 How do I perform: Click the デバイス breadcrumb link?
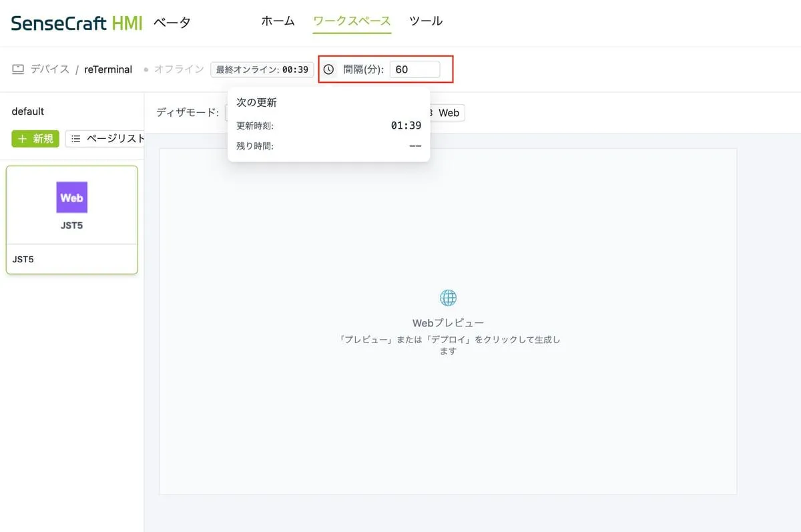(x=49, y=69)
